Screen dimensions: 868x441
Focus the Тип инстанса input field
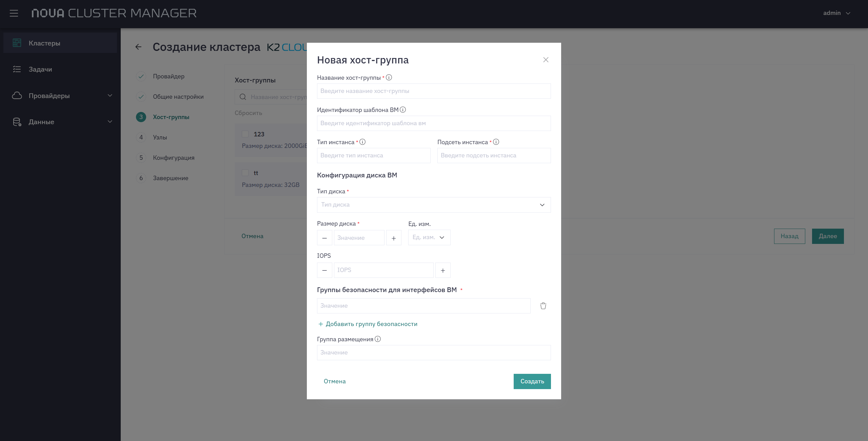[374, 155]
